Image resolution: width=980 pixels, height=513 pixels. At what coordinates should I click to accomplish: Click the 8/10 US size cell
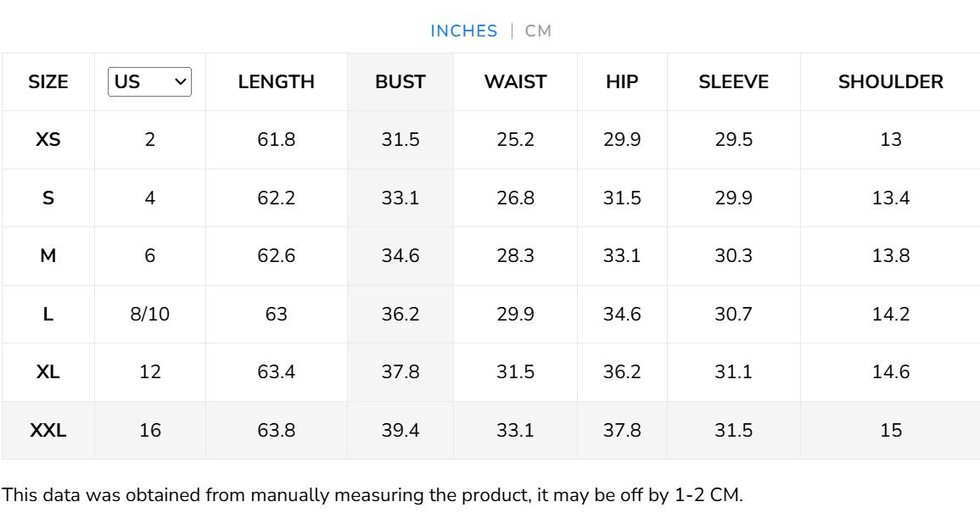(150, 315)
